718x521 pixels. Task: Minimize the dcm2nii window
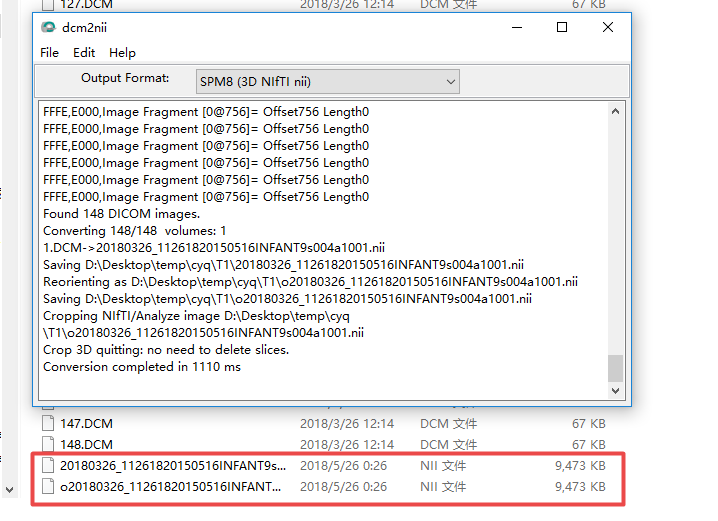tap(517, 27)
